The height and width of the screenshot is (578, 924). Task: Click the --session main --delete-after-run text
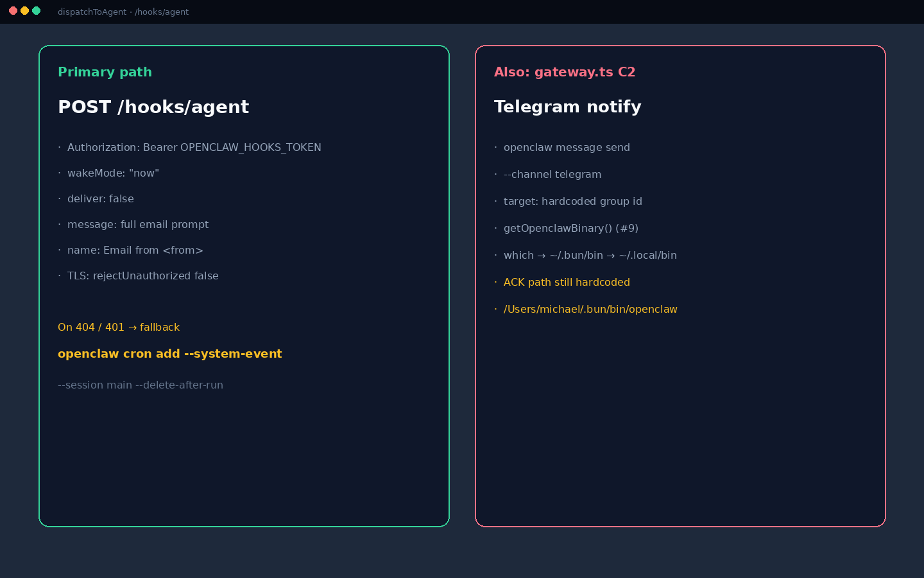pyautogui.click(x=141, y=385)
